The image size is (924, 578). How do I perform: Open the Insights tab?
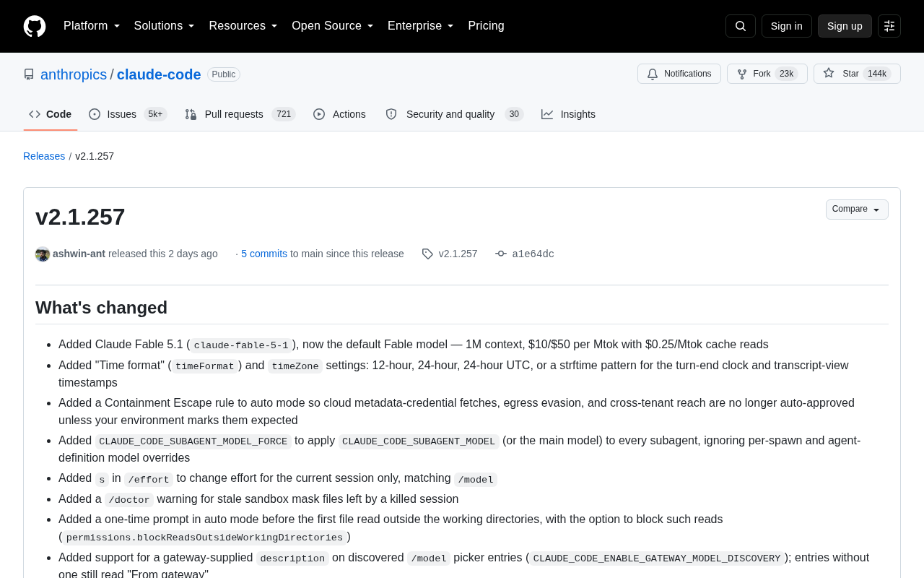pos(569,114)
